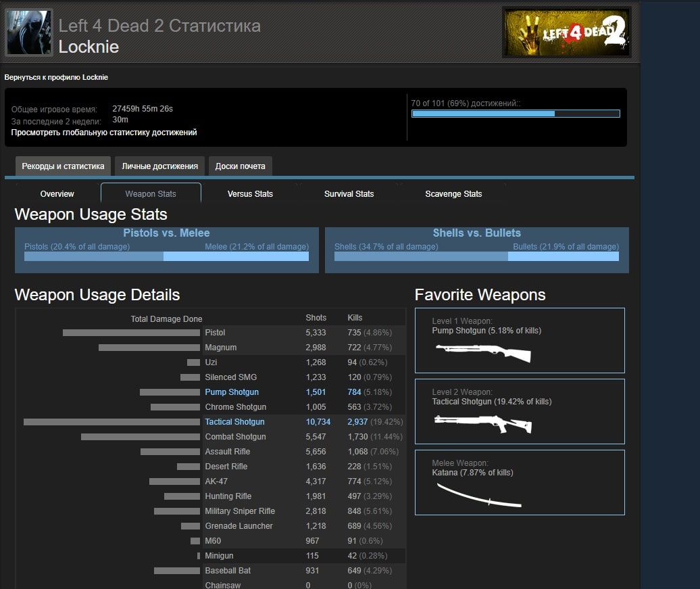Click the Shots column header
The image size is (700, 589).
[316, 318]
